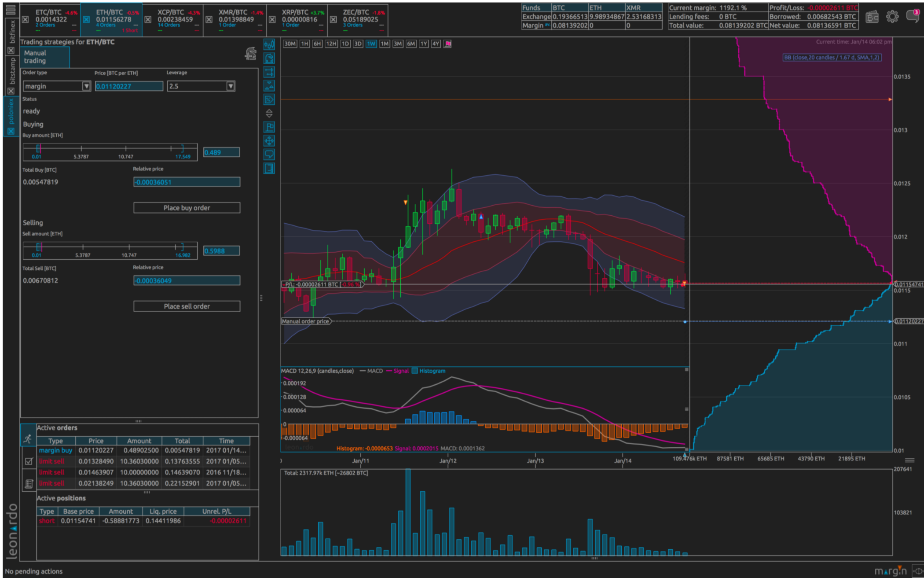Click the Place buy order button

coord(187,208)
